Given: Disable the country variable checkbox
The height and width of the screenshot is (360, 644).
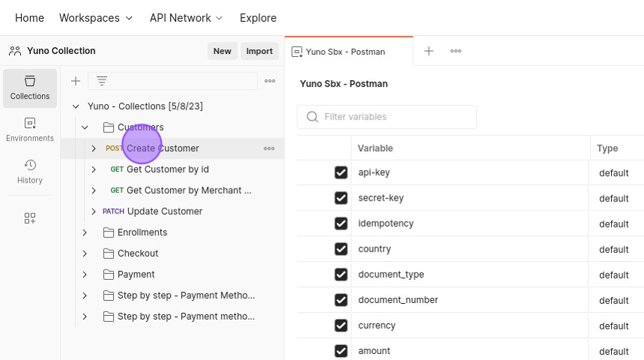Looking at the screenshot, I should 341,248.
